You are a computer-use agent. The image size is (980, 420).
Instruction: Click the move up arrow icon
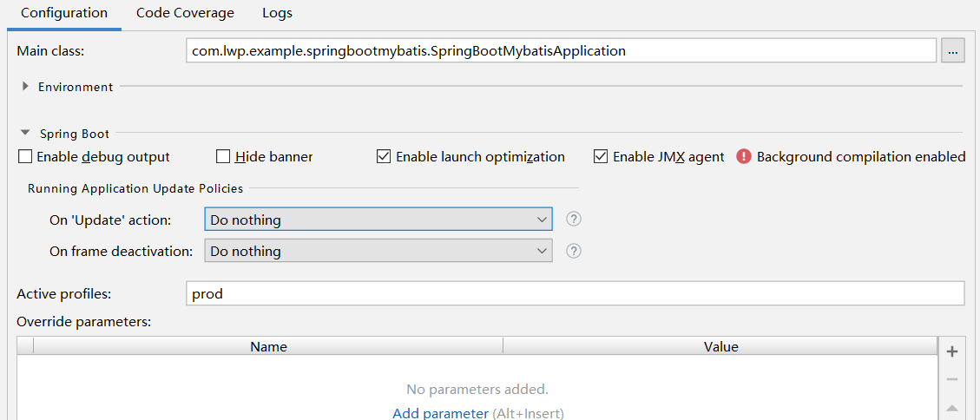pyautogui.click(x=952, y=408)
